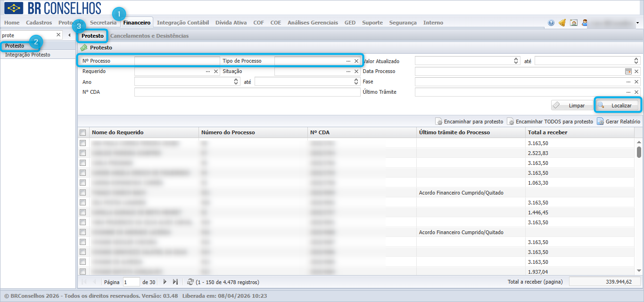Check the first row's checkbox
The width and height of the screenshot is (644, 302).
pyautogui.click(x=83, y=143)
